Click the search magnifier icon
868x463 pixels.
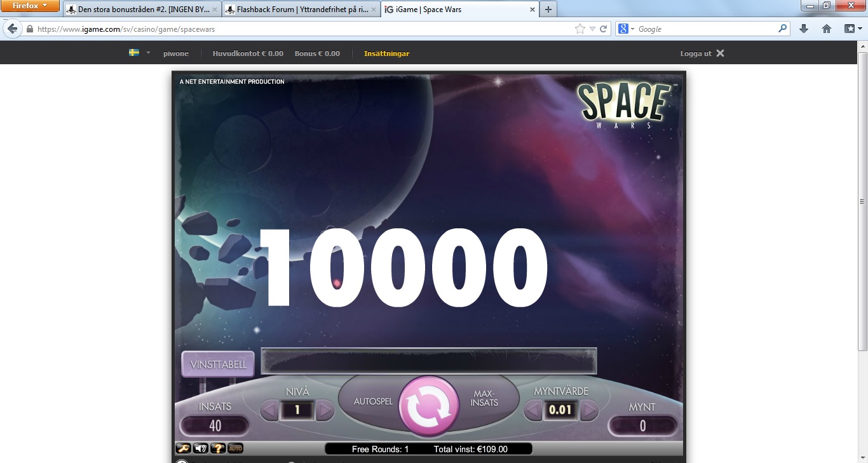pos(783,29)
